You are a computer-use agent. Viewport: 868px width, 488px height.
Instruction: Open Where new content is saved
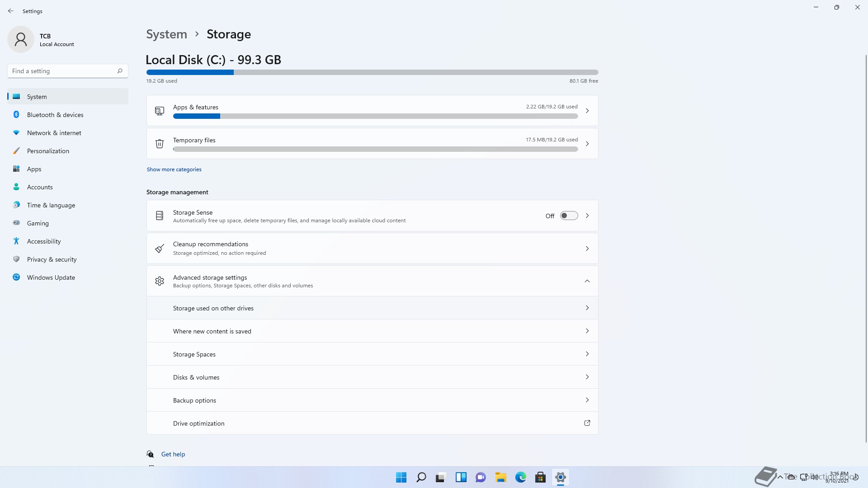(x=372, y=331)
